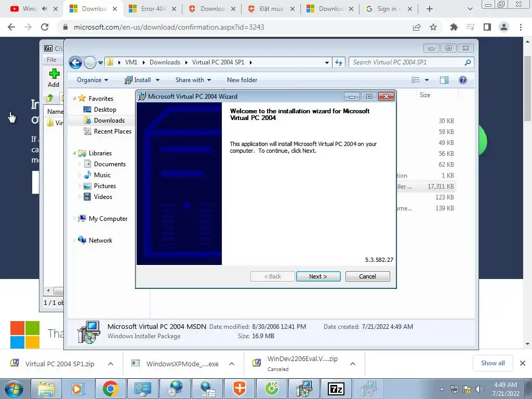Click Next in the Virtual PC wizard
The width and height of the screenshot is (532, 399).
[318, 276]
